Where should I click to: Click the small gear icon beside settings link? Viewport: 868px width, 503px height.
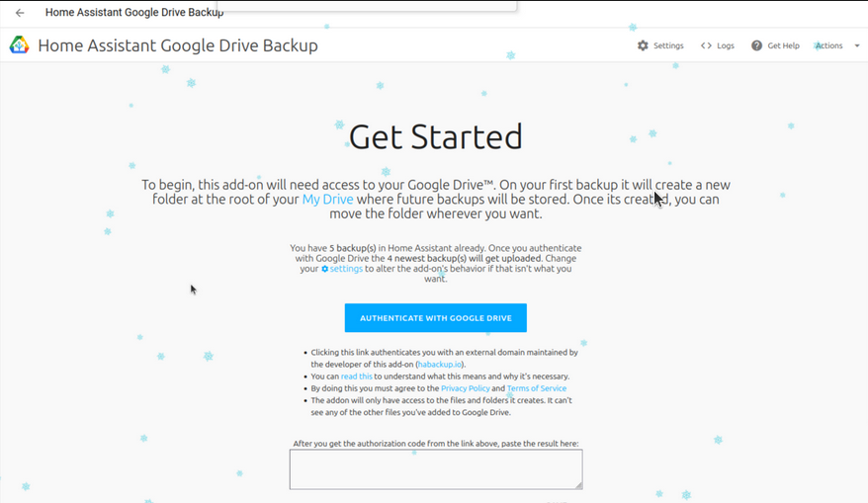pos(325,269)
